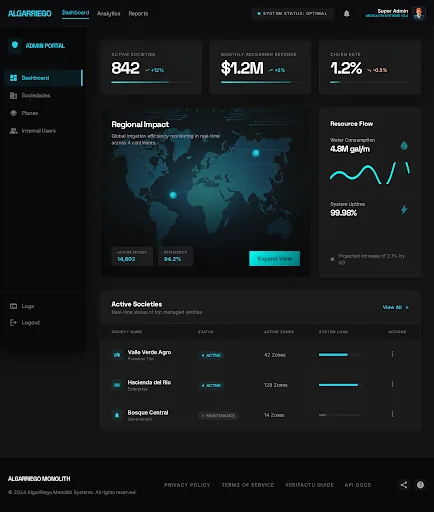Screen dimensions: 434x512
Task: Click the '14 Zones' cell
Action: click(274, 415)
